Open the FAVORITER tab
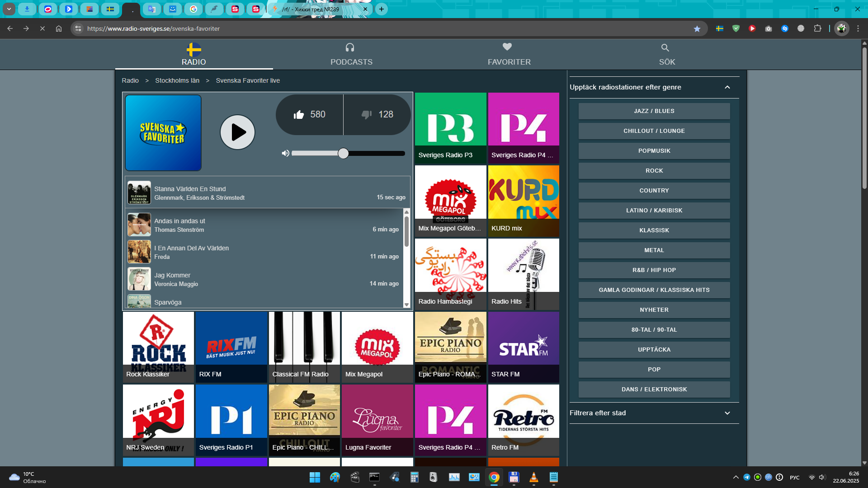Image resolution: width=868 pixels, height=488 pixels. [x=509, y=55]
